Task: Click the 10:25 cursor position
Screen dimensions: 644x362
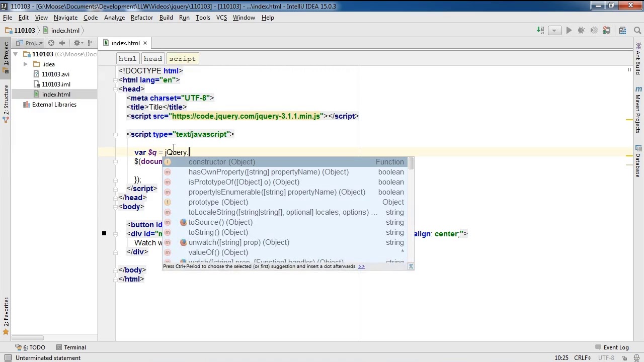Action: 561,358
